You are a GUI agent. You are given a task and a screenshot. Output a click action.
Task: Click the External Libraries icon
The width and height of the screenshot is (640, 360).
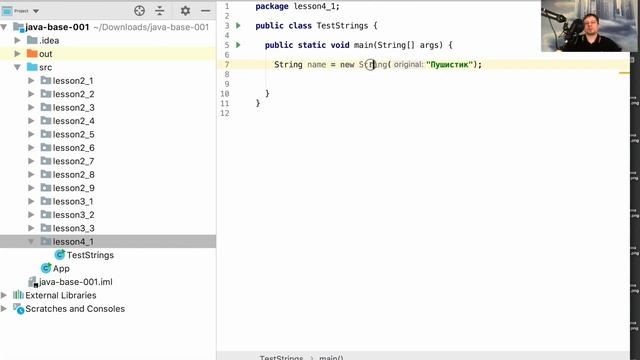pyautogui.click(x=18, y=295)
